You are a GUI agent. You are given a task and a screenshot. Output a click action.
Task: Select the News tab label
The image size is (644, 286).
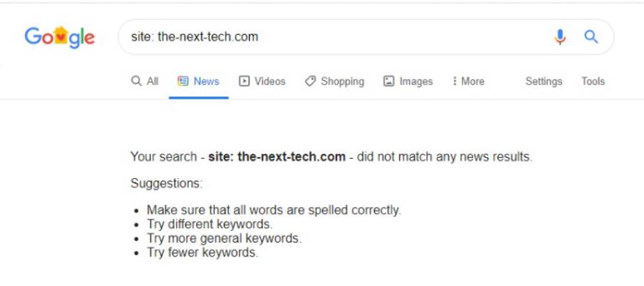pos(206,82)
